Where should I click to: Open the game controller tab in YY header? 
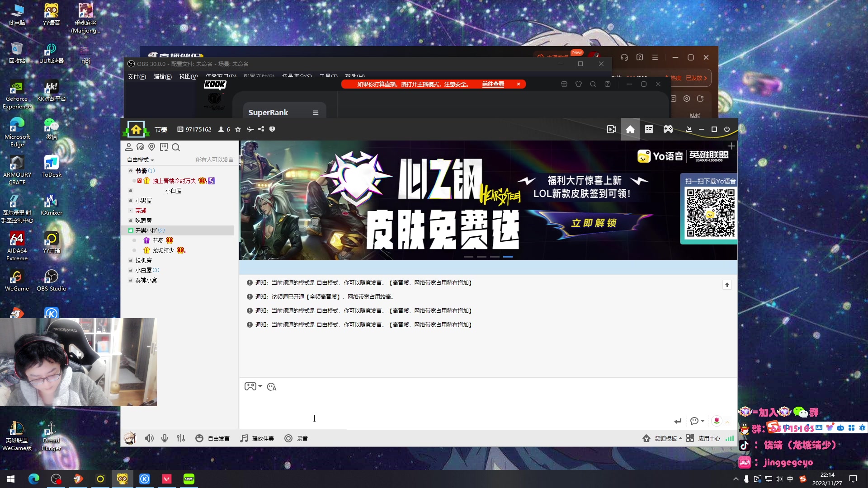(x=668, y=130)
